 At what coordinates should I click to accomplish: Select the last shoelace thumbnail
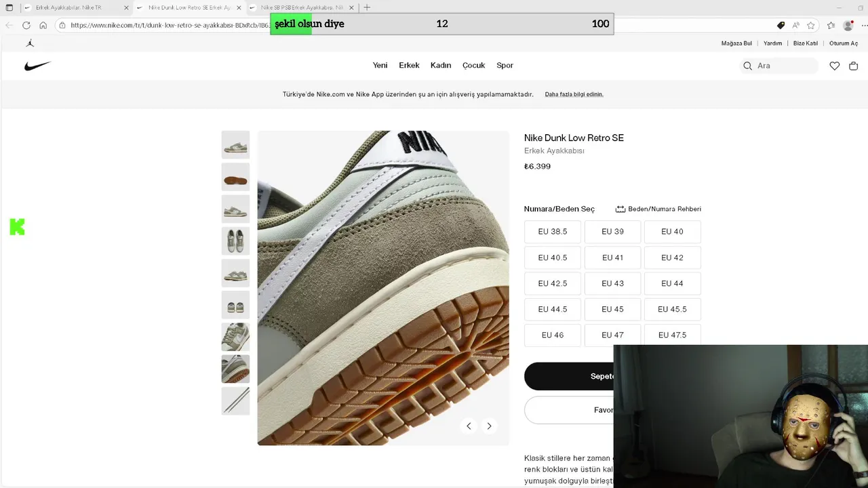coord(235,401)
